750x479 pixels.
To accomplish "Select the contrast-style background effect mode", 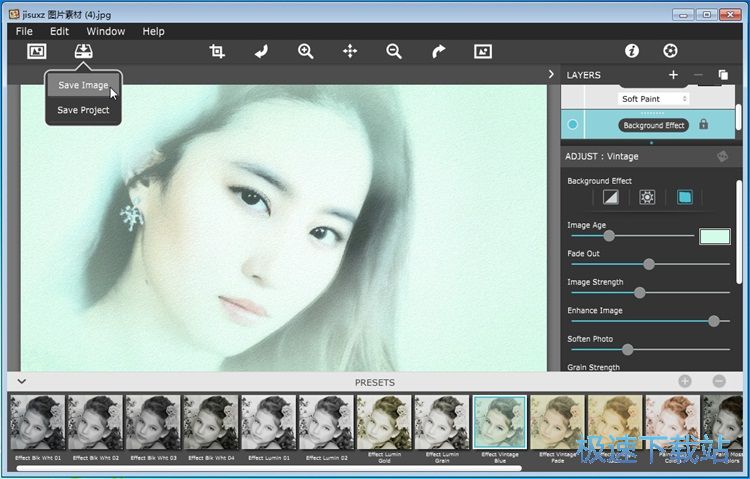I will [611, 198].
